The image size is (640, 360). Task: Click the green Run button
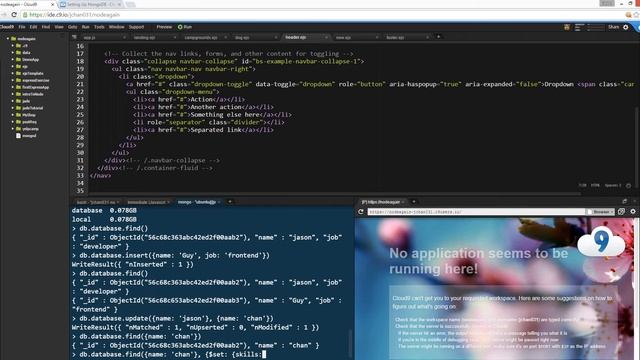point(185,27)
